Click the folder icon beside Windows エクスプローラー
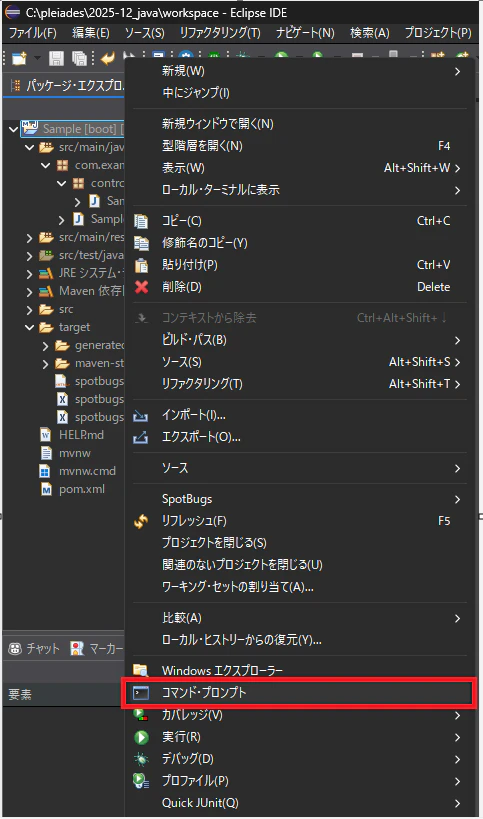 (x=141, y=671)
